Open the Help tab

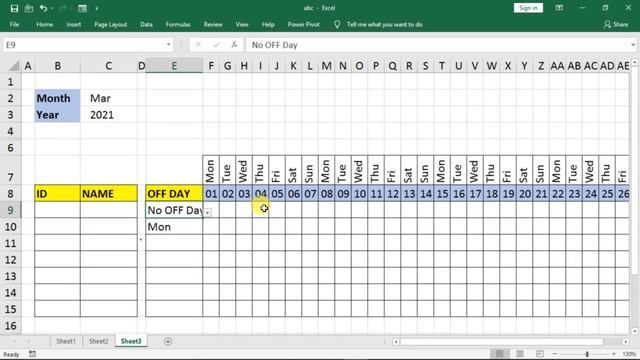268,24
